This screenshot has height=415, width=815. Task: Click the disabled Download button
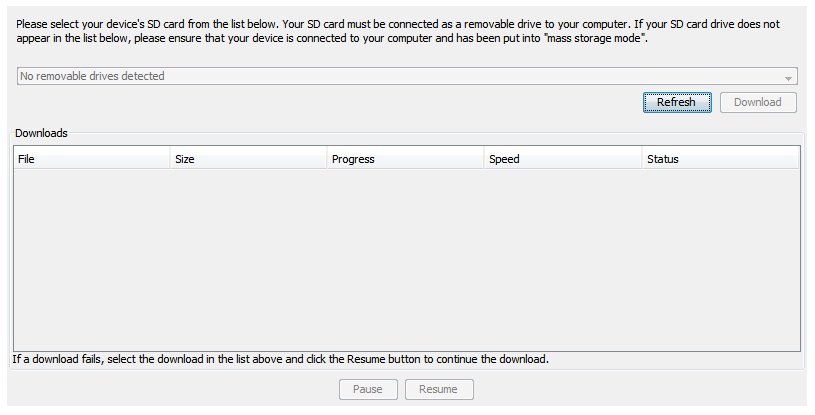coord(758,102)
